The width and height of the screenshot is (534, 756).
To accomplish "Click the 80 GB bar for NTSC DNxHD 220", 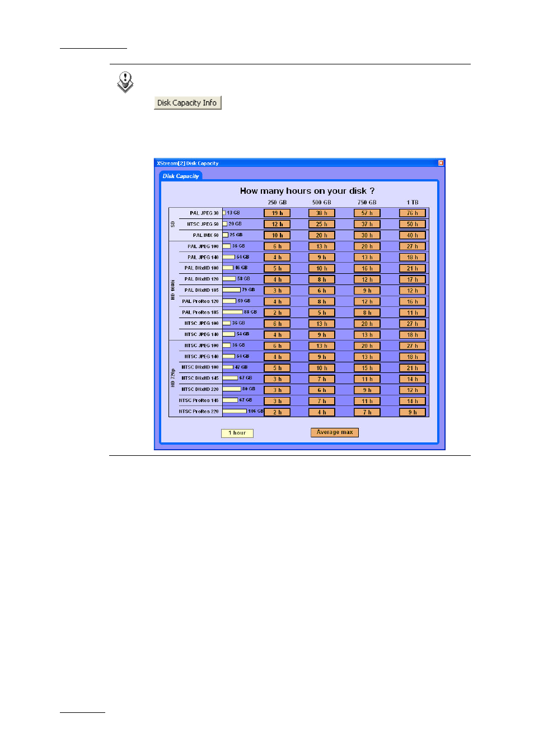I will (x=232, y=389).
